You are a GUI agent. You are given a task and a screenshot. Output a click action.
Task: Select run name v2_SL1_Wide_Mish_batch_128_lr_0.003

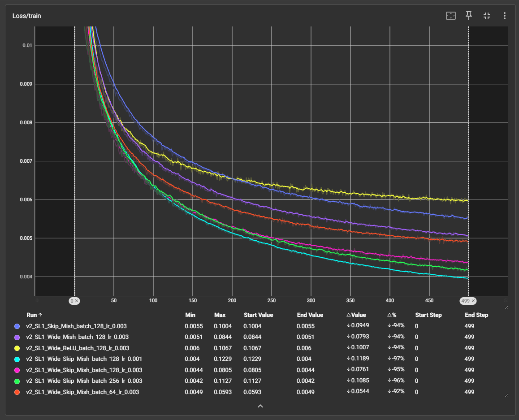coord(78,337)
